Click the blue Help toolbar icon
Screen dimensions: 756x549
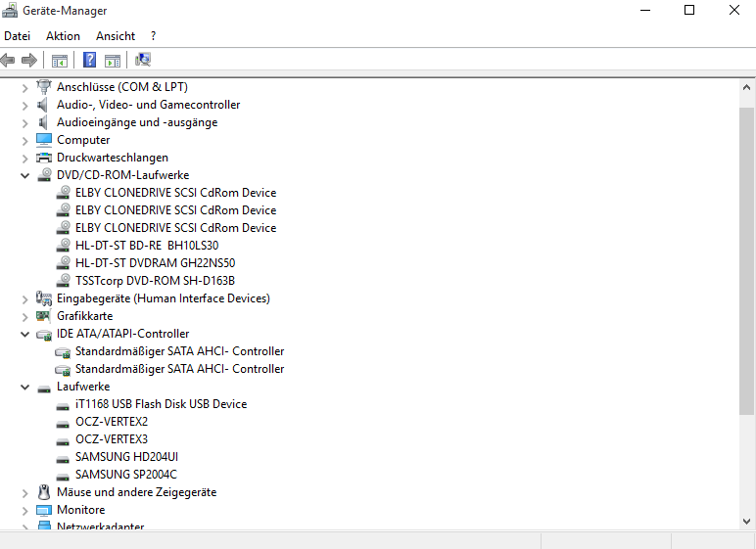[90, 61]
